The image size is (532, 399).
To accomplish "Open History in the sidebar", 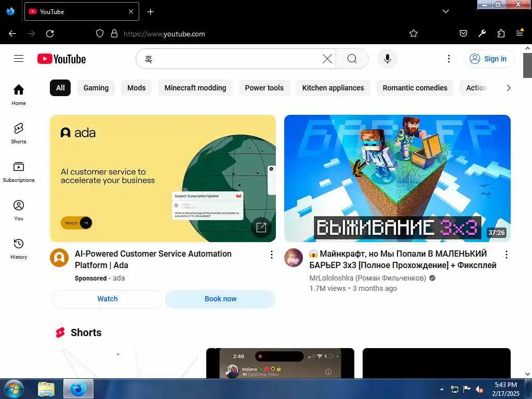I will click(19, 249).
